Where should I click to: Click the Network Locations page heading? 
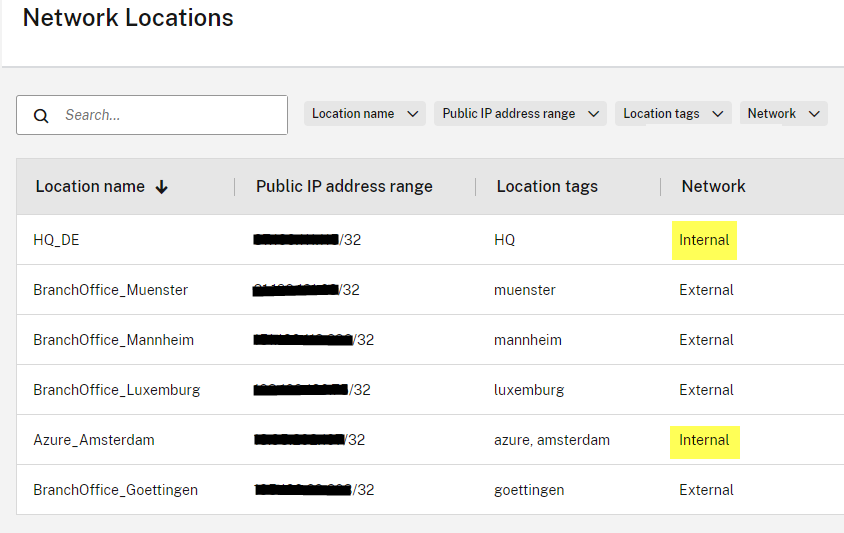[x=128, y=18]
